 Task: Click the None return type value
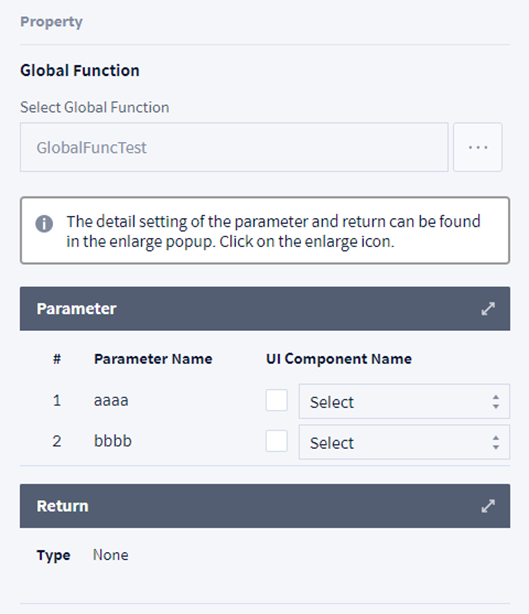click(110, 555)
